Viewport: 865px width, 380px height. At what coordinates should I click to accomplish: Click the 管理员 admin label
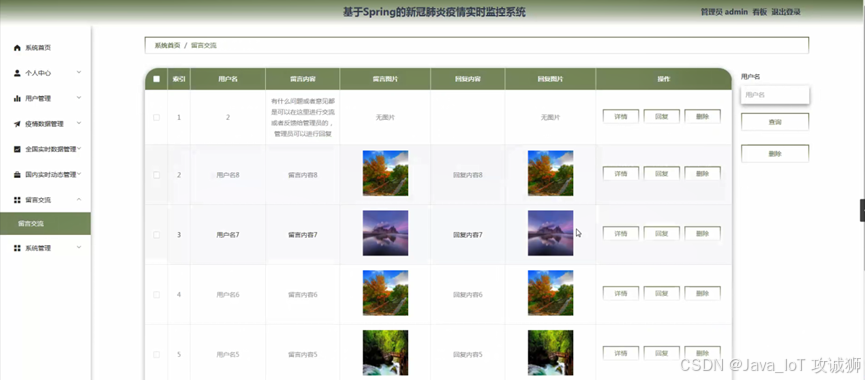click(724, 12)
